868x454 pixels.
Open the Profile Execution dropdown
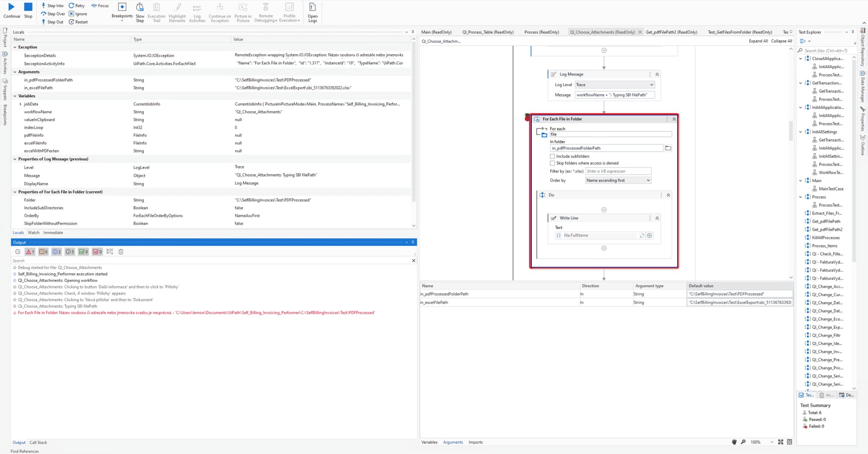pyautogui.click(x=289, y=12)
